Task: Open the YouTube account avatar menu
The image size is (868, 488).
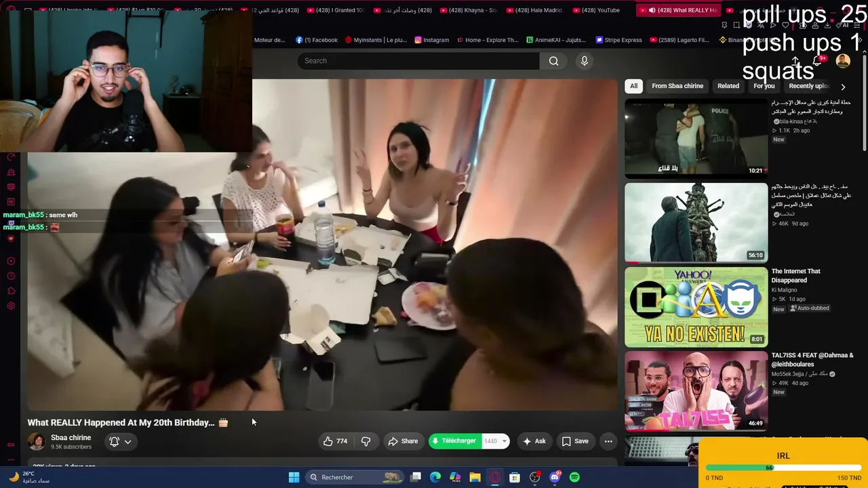Action: pyautogui.click(x=843, y=61)
